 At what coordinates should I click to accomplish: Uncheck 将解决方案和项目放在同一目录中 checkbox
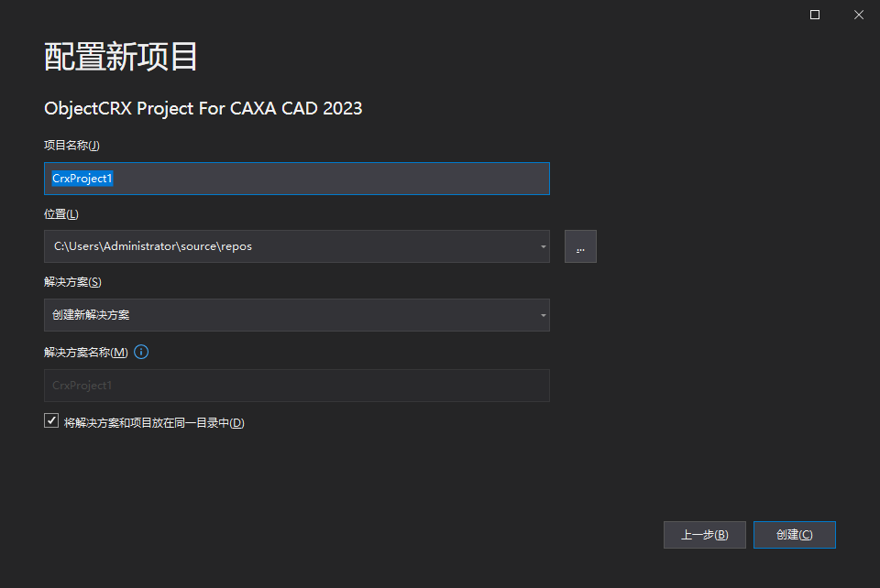(51, 421)
